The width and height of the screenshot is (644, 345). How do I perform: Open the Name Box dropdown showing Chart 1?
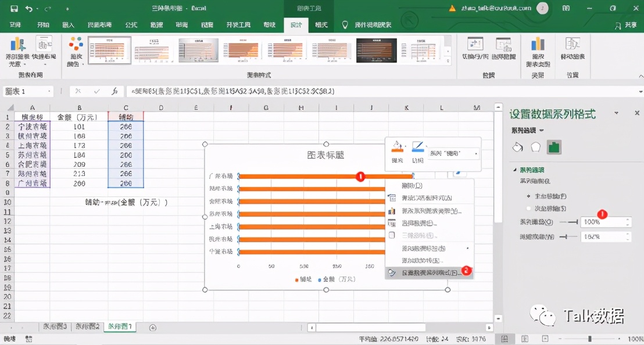(49, 91)
